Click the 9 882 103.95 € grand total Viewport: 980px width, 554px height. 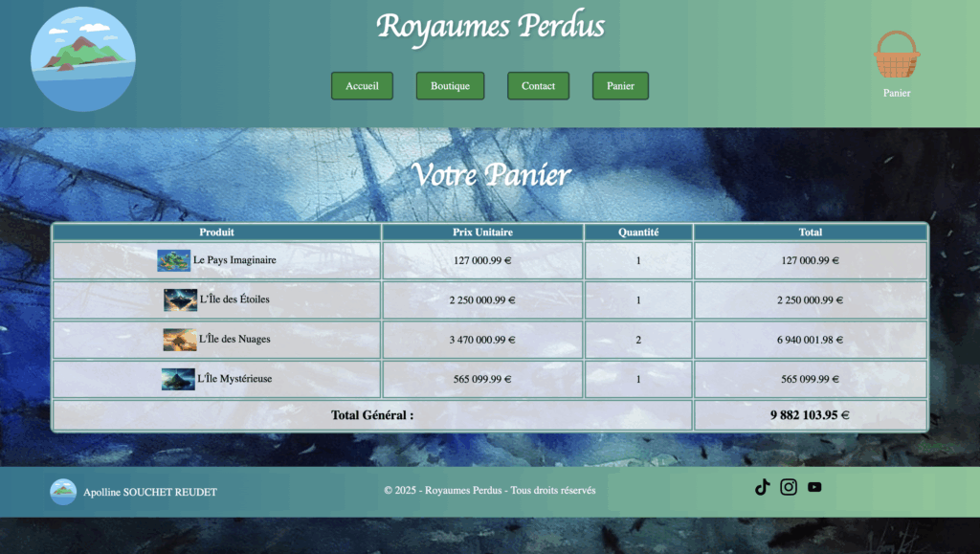point(810,415)
